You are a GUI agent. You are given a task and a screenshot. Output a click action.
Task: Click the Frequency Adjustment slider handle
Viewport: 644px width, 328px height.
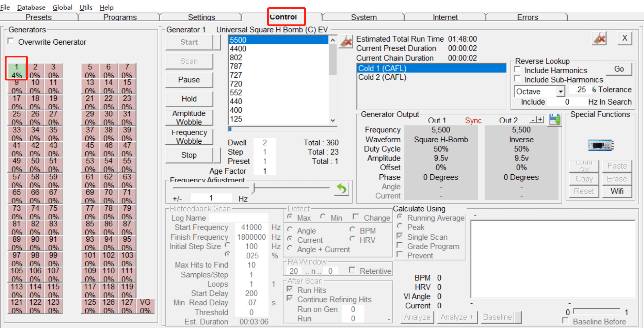pos(253,188)
